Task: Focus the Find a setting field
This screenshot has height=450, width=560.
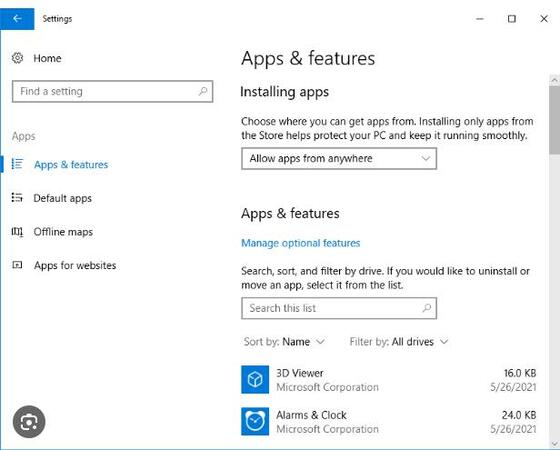Action: 112,91
